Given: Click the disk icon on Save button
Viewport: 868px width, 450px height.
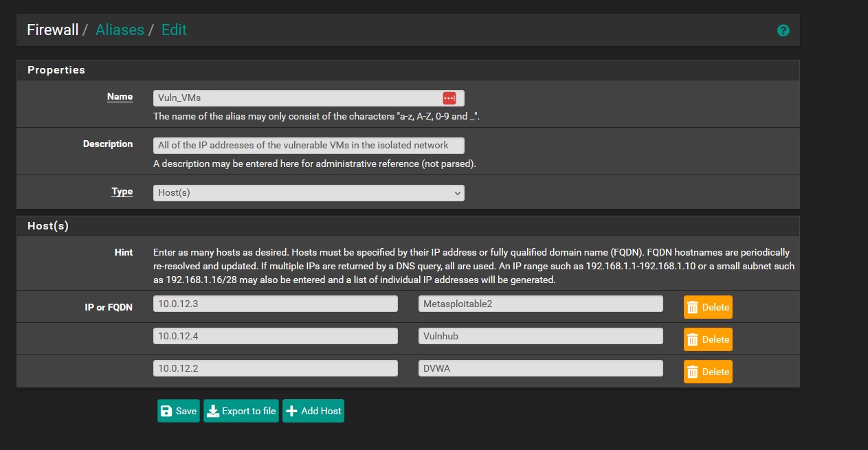Looking at the screenshot, I should point(167,410).
